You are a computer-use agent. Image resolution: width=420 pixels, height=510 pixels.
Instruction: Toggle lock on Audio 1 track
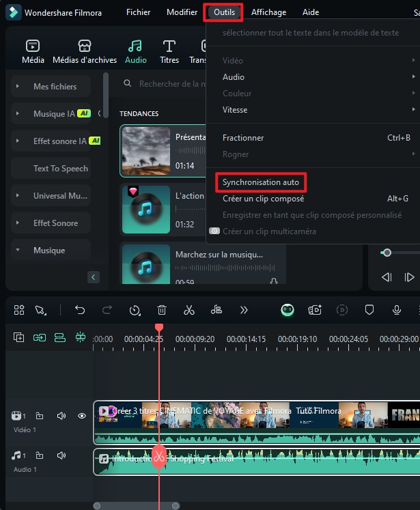[x=40, y=455]
